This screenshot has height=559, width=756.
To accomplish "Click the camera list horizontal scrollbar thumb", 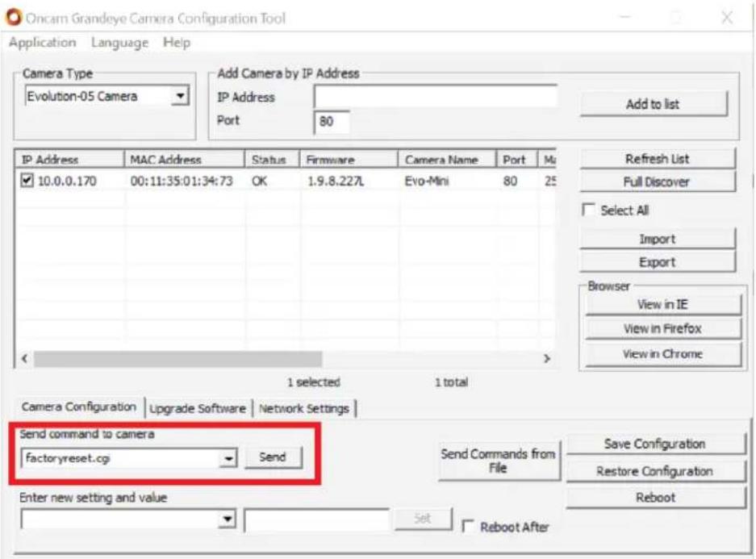I will coord(178,358).
